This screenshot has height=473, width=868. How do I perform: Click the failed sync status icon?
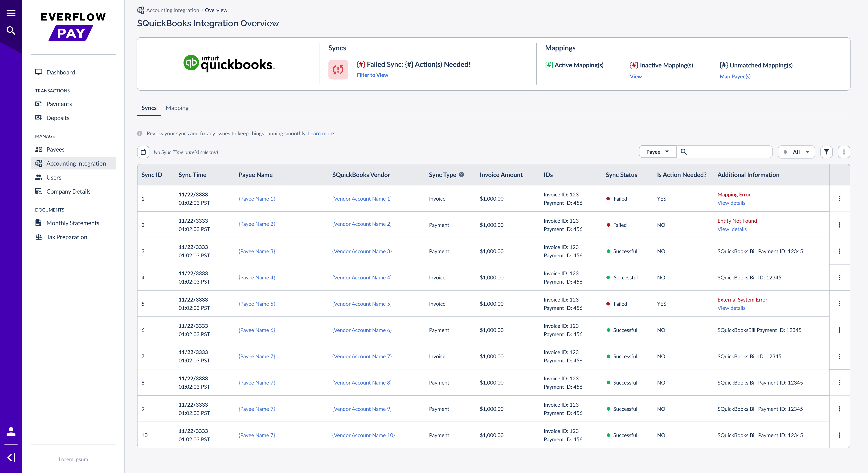(x=338, y=69)
